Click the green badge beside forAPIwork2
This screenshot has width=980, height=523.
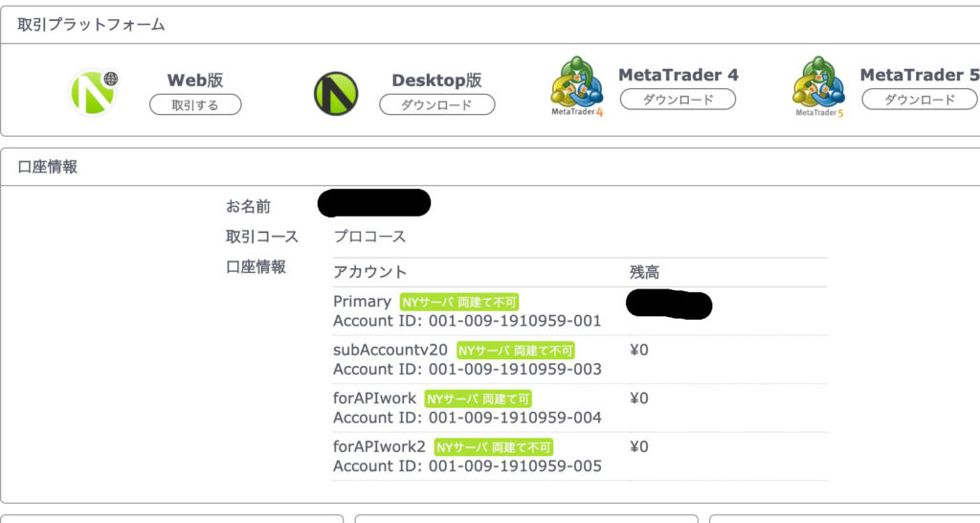click(x=494, y=447)
